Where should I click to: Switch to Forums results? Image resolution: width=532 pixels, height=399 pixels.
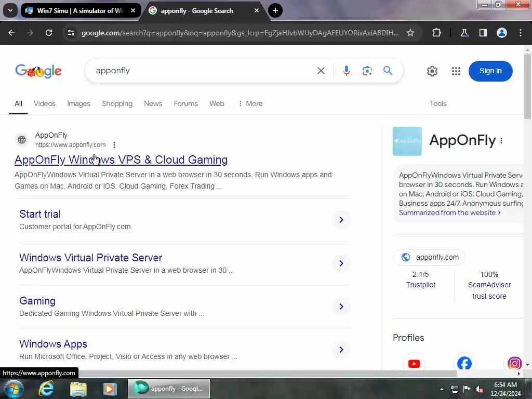tap(185, 103)
